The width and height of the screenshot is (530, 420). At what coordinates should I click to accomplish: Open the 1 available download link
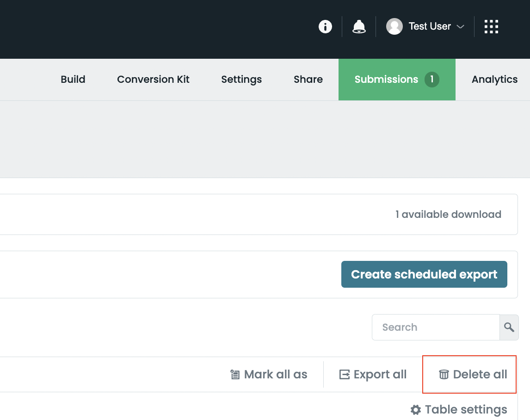[448, 215]
